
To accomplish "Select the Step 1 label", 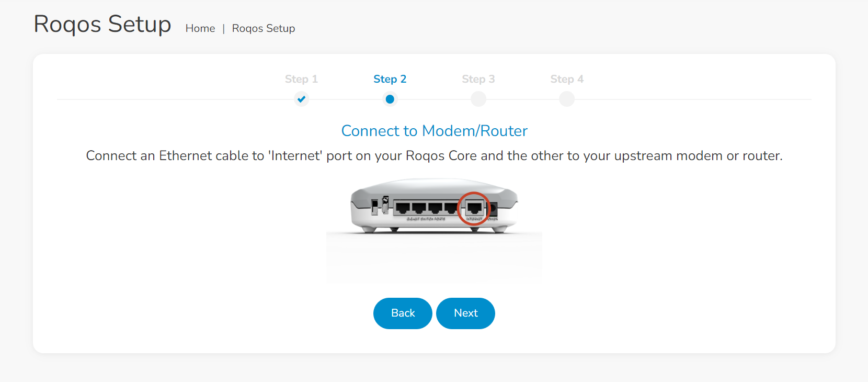I will 301,79.
